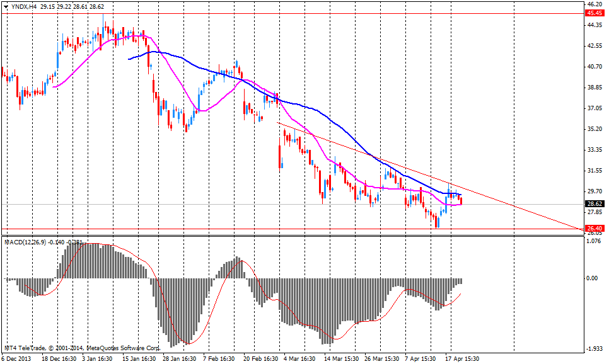Click the 27.85 price scale value
The width and height of the screenshot is (609, 364).
(x=594, y=212)
